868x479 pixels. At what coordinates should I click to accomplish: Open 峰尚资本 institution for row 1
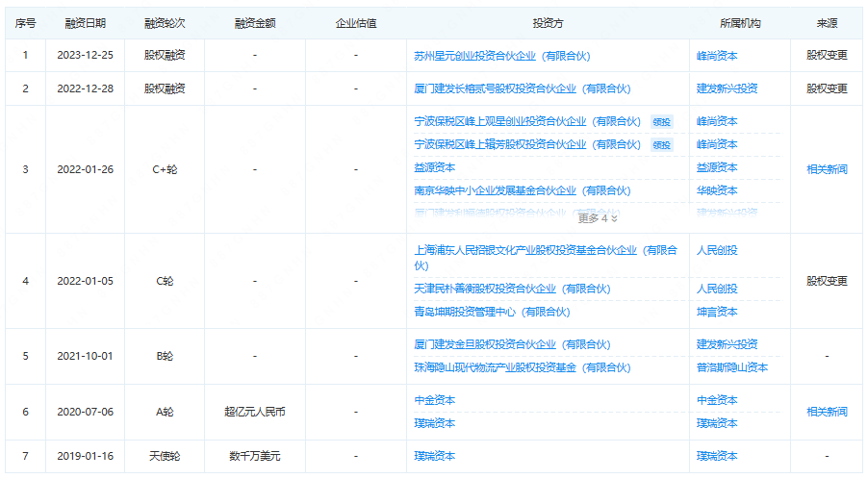pos(717,56)
